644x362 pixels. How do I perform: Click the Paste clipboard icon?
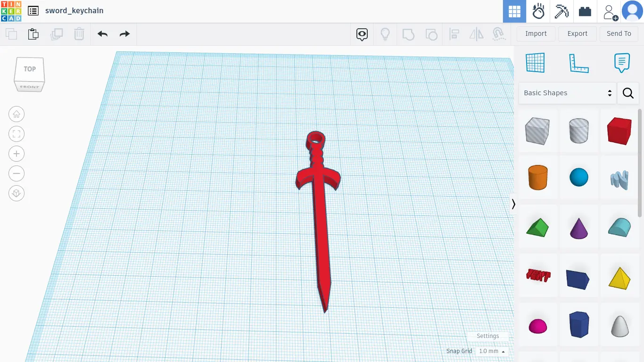coord(33,34)
